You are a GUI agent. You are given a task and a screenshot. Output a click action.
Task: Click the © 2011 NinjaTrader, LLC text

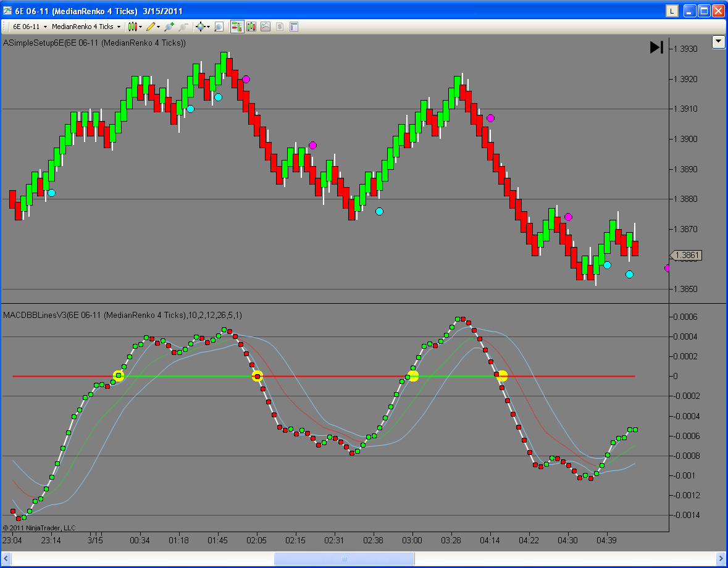(x=39, y=528)
